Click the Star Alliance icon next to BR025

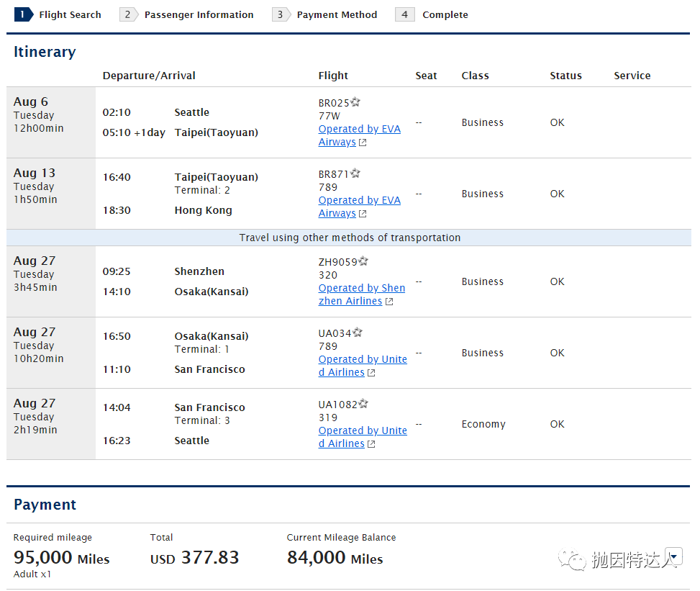pyautogui.click(x=355, y=102)
